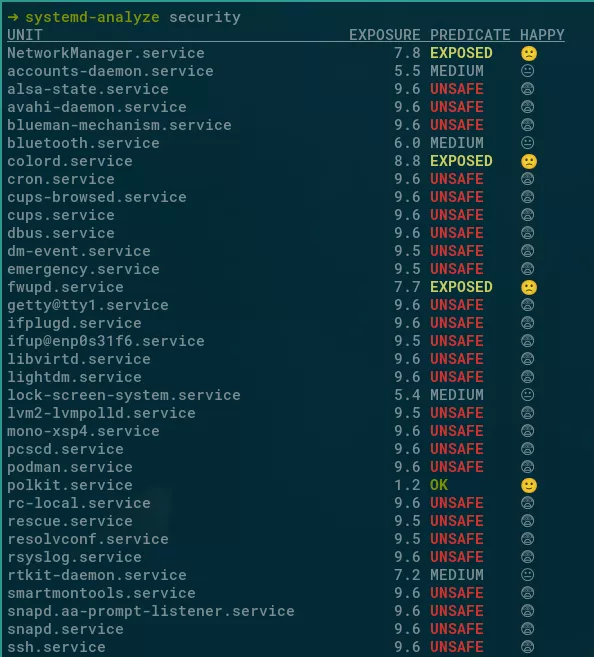Select the dm-event.service unit name
The width and height of the screenshot is (594, 657).
point(79,251)
